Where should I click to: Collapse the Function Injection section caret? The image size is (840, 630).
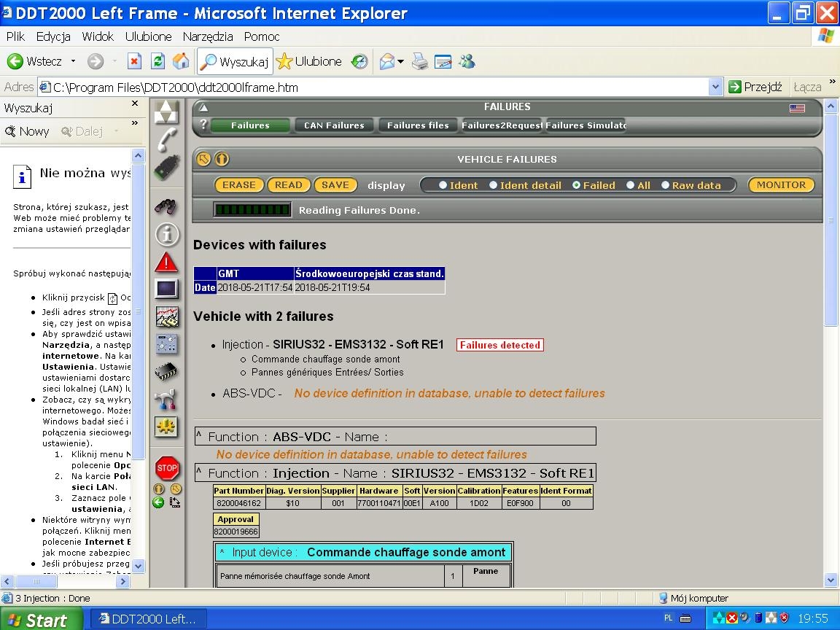coord(199,471)
